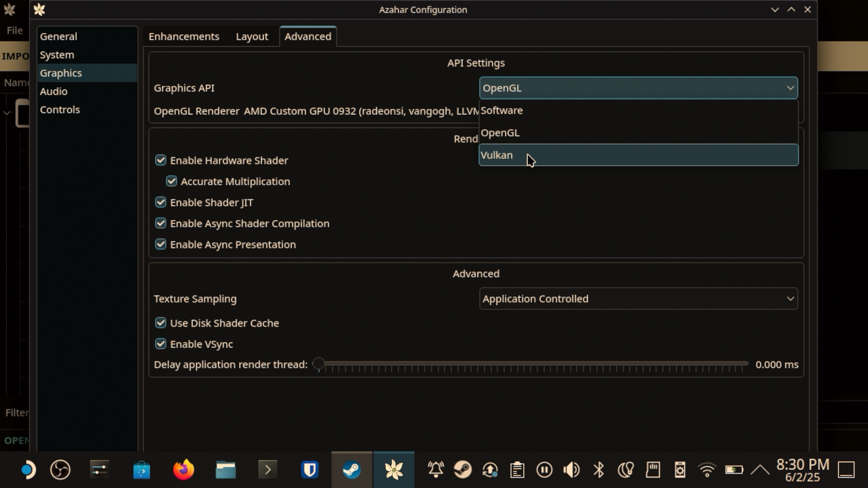Click the Azahar flower icon in title bar
The height and width of the screenshot is (488, 868).
(x=39, y=9)
